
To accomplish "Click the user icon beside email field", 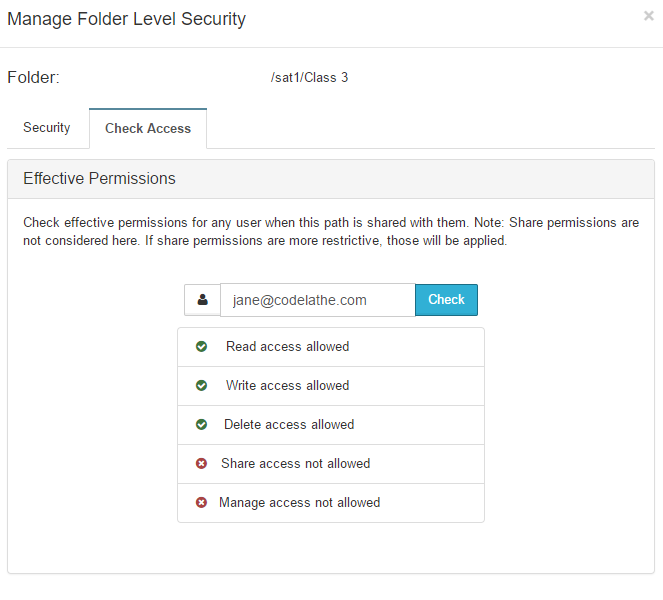I will pyautogui.click(x=203, y=300).
